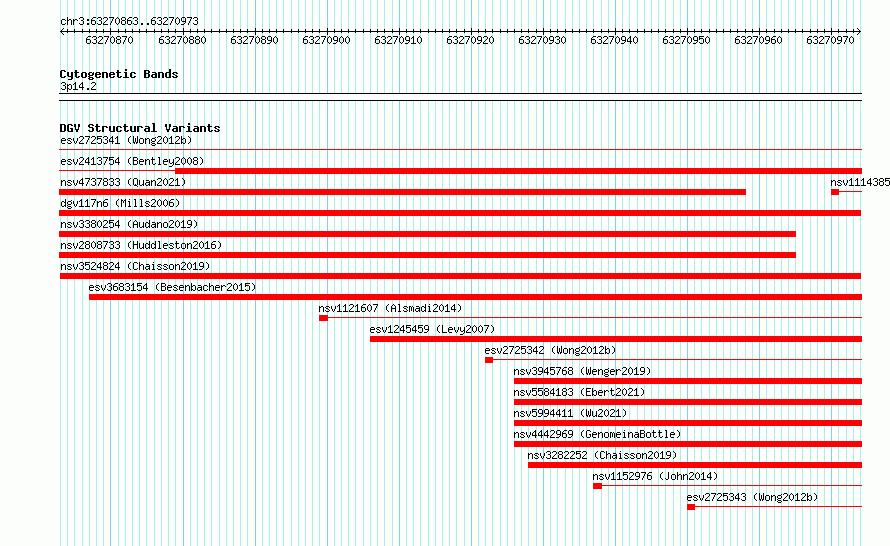Open variant nsv5994411 (Wu2021) label
The width and height of the screenshot is (890, 546).
pos(570,413)
